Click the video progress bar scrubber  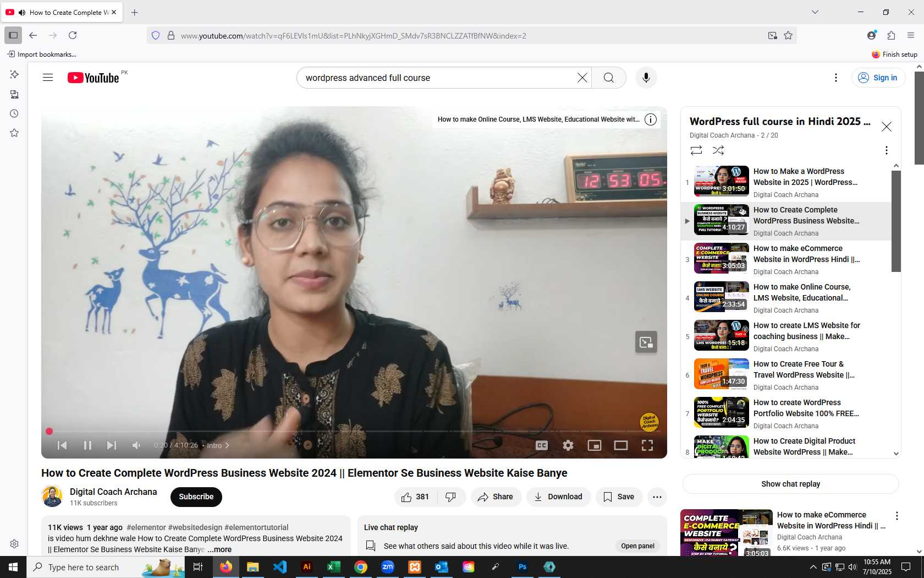click(x=49, y=432)
